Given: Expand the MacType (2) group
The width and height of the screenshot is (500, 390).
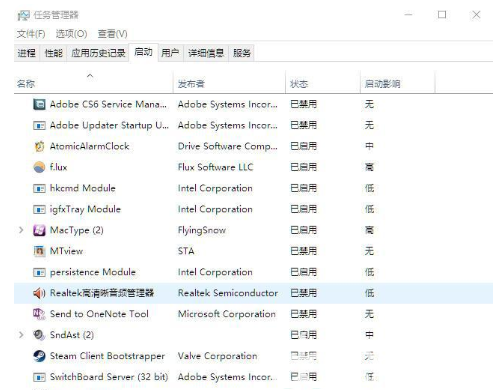Looking at the screenshot, I should click(21, 230).
